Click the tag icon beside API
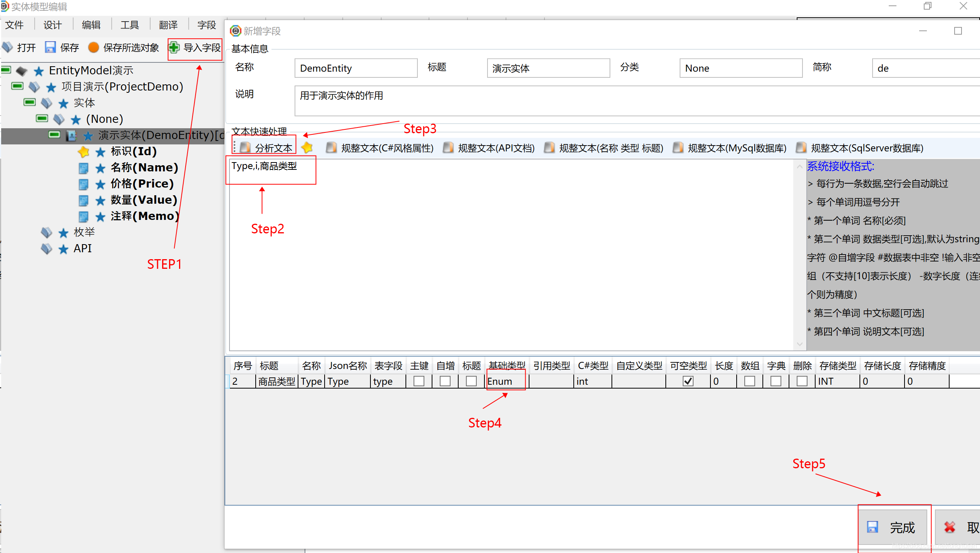This screenshot has height=553, width=980. [46, 249]
